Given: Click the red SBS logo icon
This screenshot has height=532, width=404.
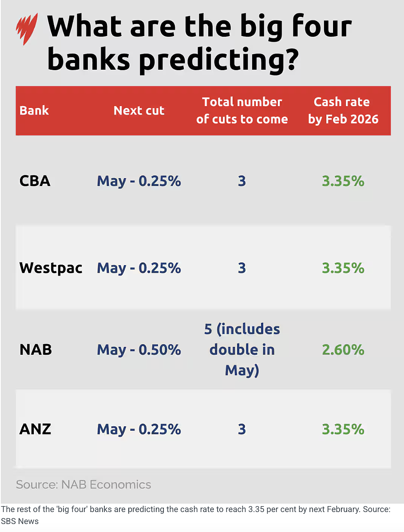Looking at the screenshot, I should coord(27,29).
